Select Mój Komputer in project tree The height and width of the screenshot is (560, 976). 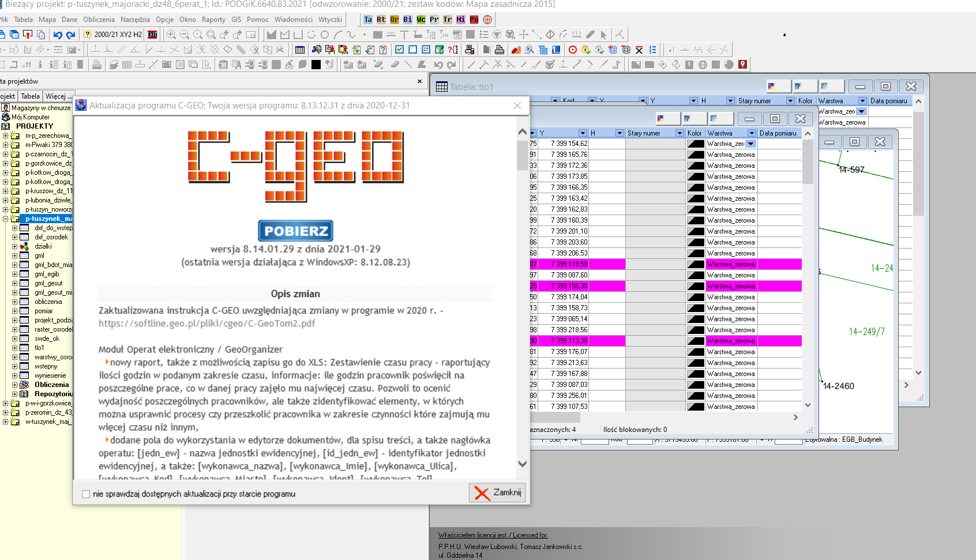[x=31, y=117]
